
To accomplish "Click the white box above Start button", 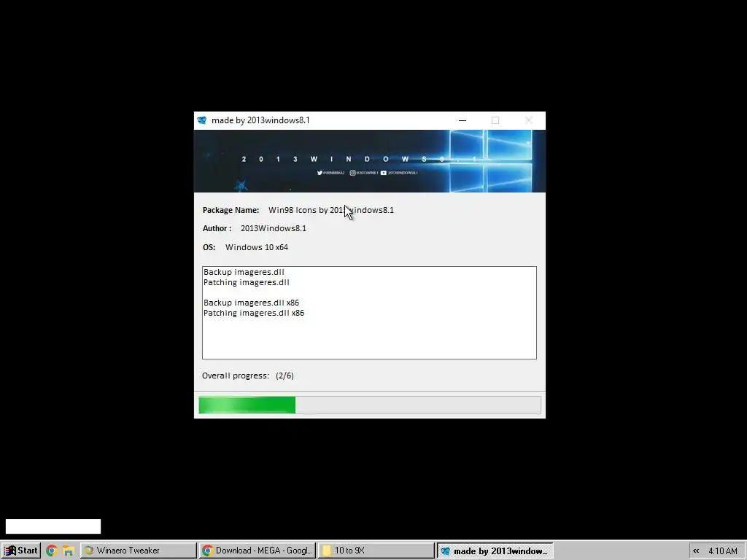I will coord(53,526).
